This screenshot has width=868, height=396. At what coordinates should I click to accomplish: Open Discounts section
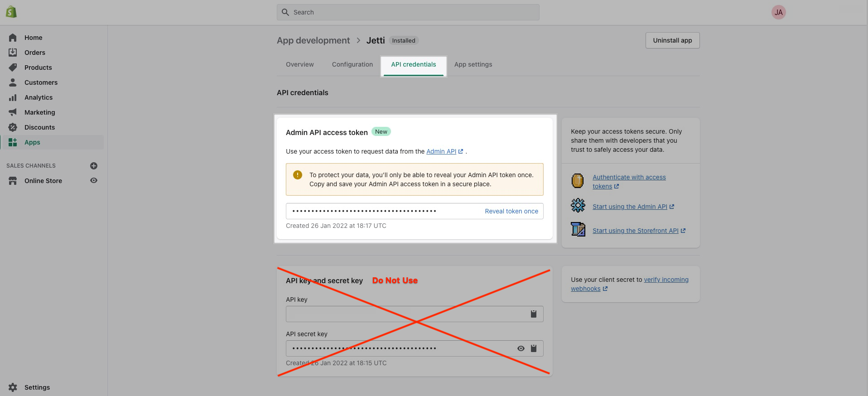(39, 127)
